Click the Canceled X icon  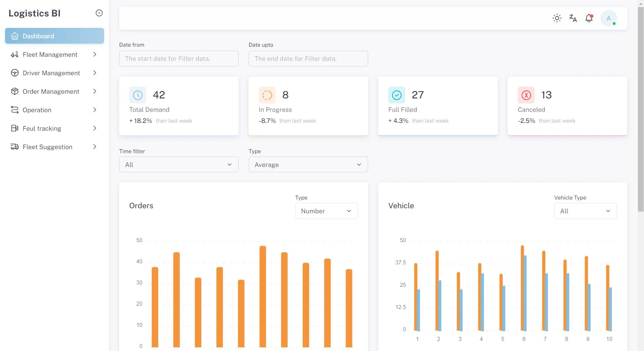point(526,95)
